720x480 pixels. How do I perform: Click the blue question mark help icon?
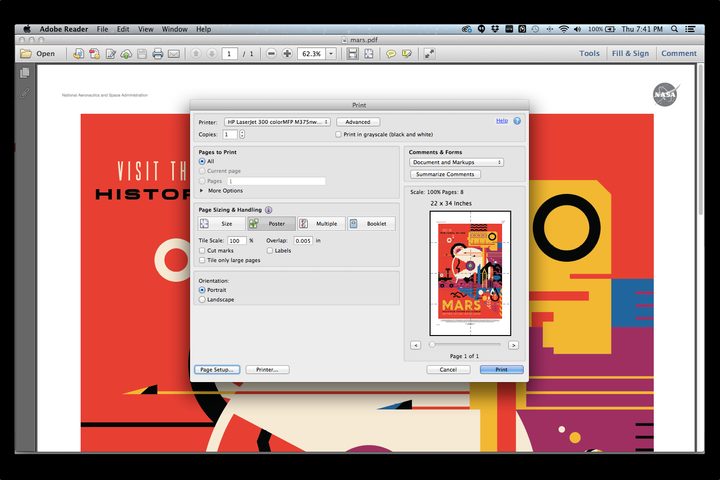coord(517,121)
